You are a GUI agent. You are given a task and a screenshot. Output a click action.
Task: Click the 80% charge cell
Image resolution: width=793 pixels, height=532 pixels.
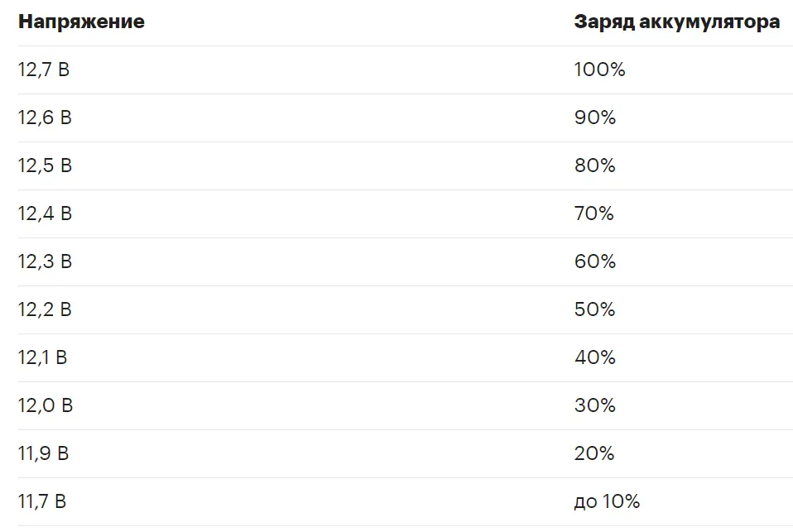point(594,165)
